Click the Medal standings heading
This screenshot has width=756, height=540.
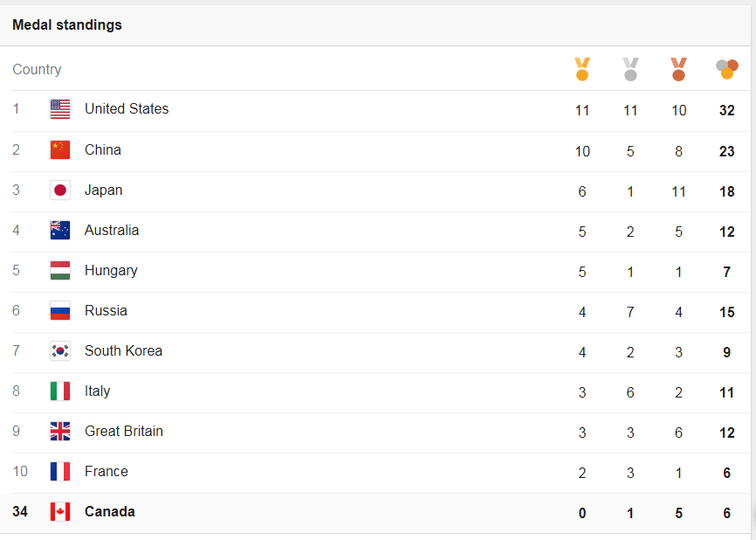[67, 25]
